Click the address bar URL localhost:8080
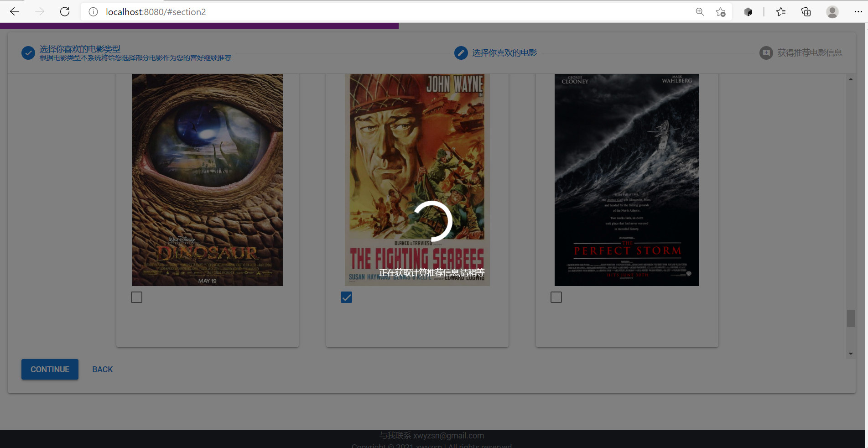Screen dimensions: 868x448 (x=156, y=12)
